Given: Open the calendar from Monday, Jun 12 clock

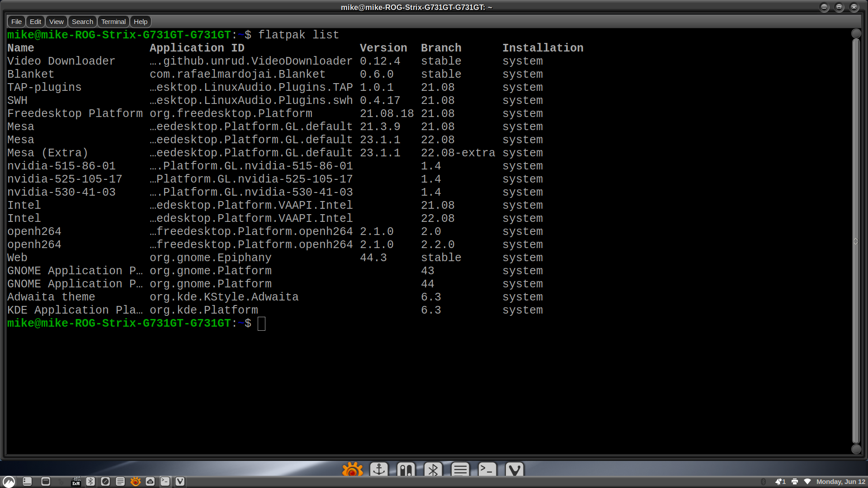Looking at the screenshot, I should (840, 482).
